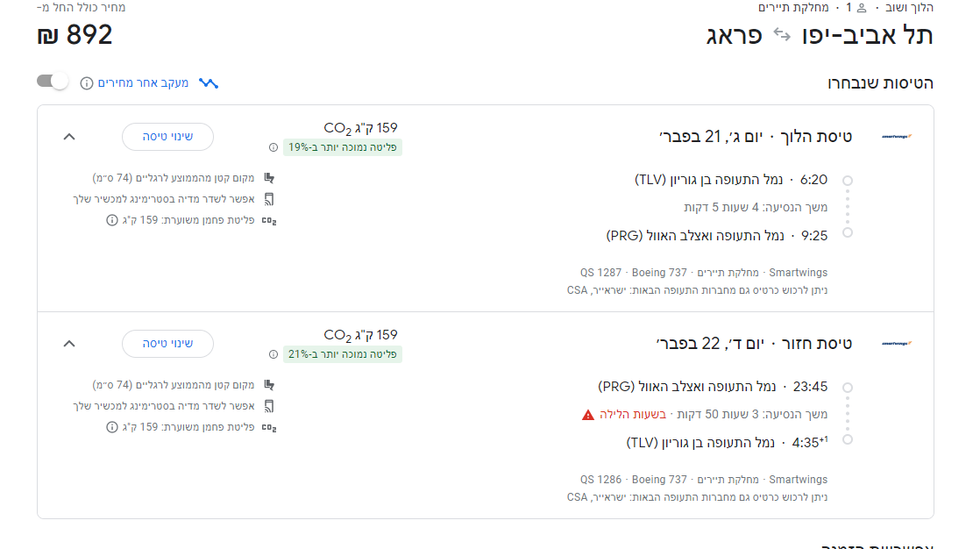Collapse the return flight details
The height and width of the screenshot is (549, 980).
pyautogui.click(x=70, y=344)
